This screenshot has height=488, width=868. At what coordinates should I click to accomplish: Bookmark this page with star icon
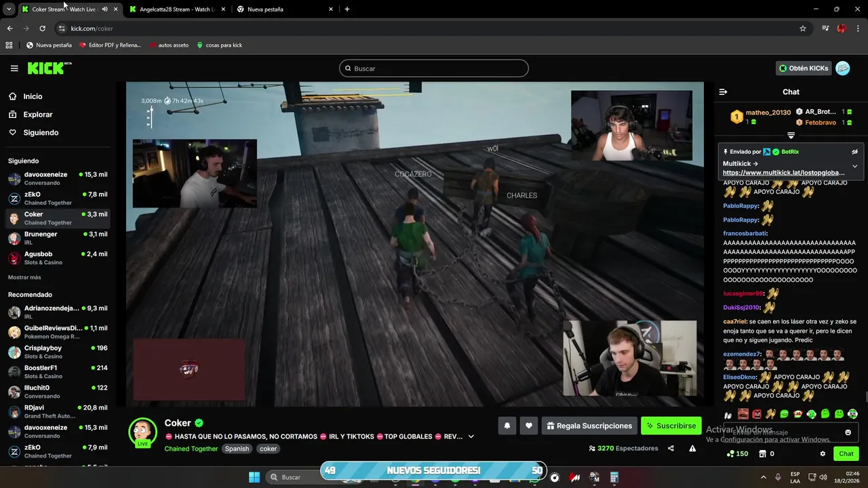pyautogui.click(x=803, y=28)
